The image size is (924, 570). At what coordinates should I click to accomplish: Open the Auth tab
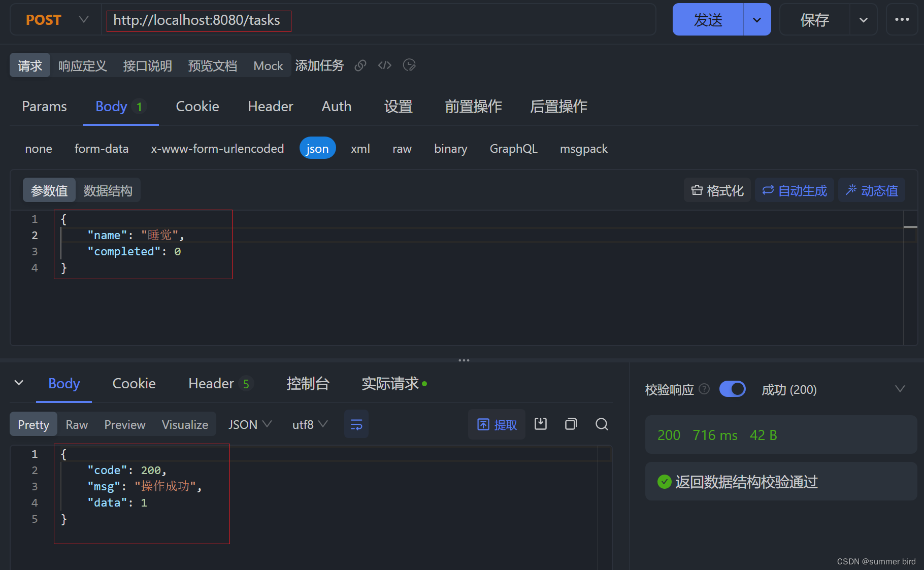337,107
